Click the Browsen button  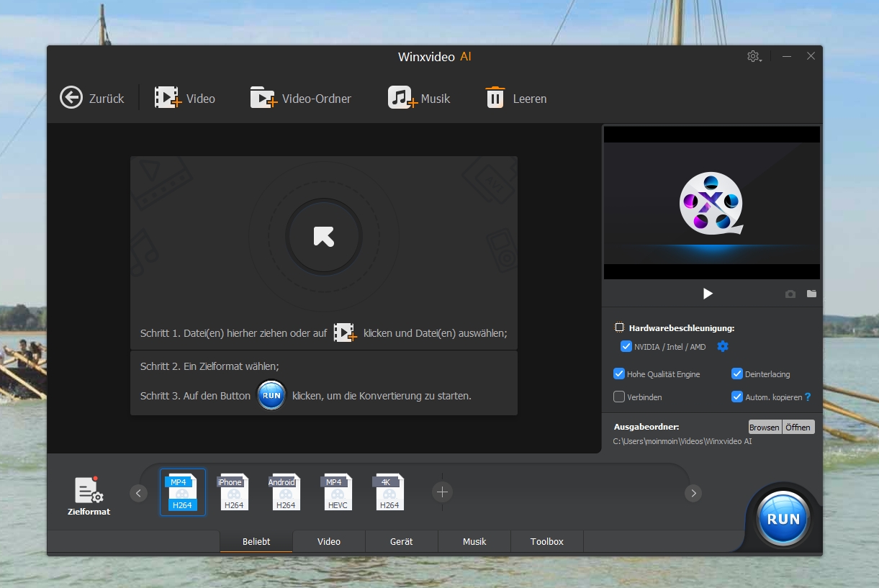pyautogui.click(x=765, y=427)
